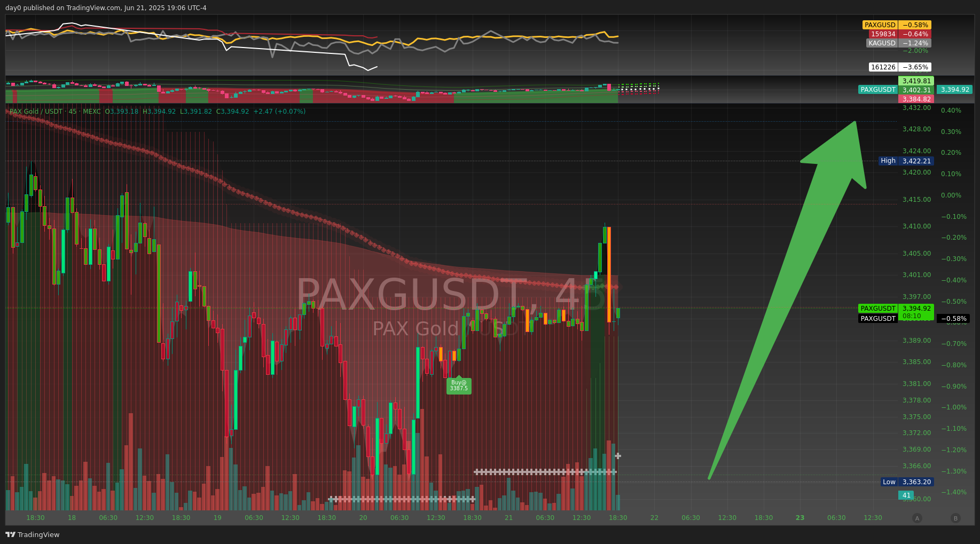Click the 3,389.00 price axis tick
This screenshot has width=980, height=544.
click(916, 341)
